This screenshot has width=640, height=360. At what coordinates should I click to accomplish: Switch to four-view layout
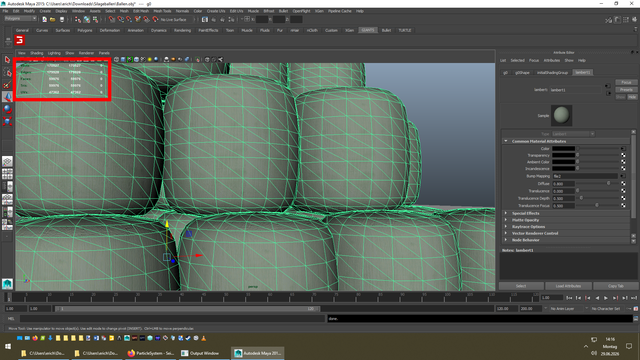(x=7, y=174)
